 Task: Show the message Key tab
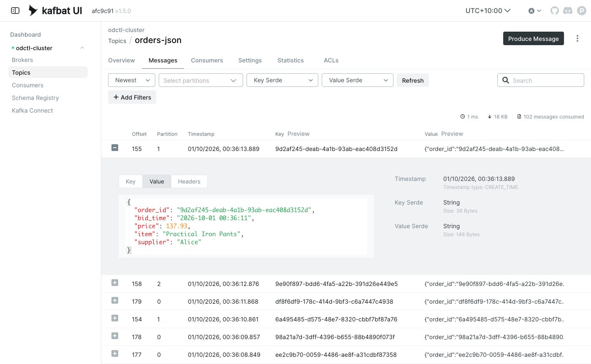(x=130, y=181)
